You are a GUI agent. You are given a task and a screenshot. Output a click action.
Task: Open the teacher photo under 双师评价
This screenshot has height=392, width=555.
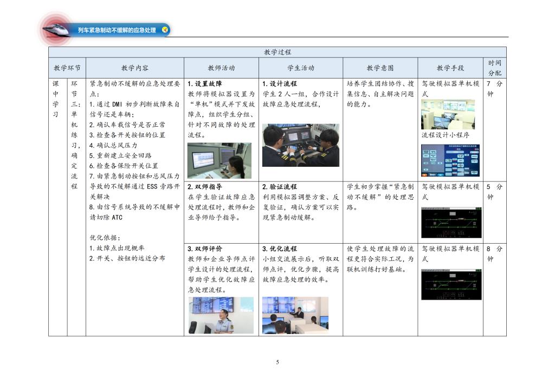point(221,315)
